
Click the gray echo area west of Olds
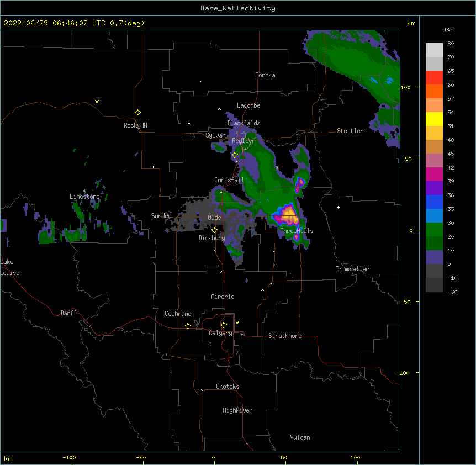(x=194, y=216)
